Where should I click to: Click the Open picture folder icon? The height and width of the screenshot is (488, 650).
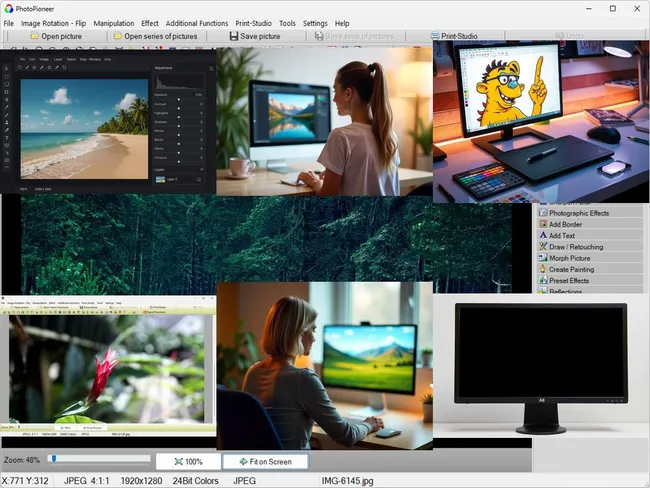pyautogui.click(x=33, y=36)
